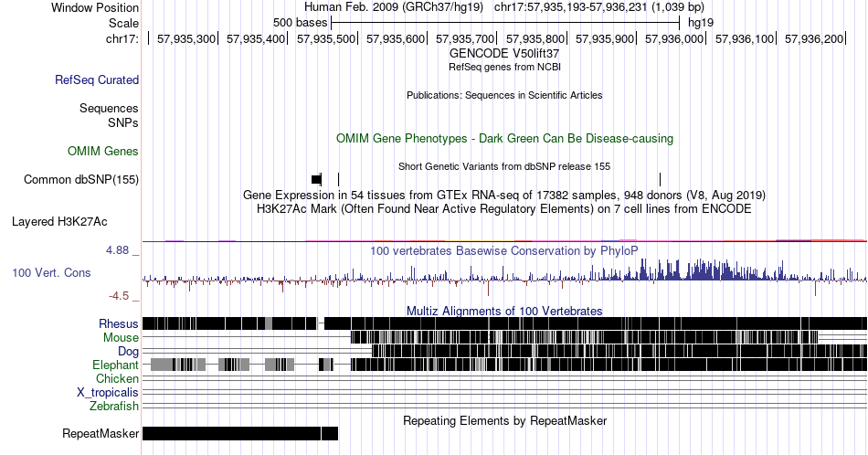
Task: Click the Chicken alignment label
Action: [x=117, y=378]
